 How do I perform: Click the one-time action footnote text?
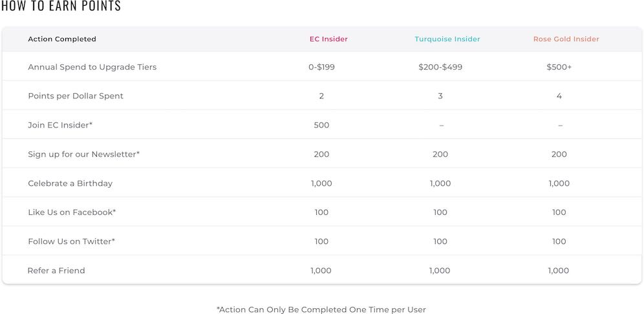(x=321, y=309)
